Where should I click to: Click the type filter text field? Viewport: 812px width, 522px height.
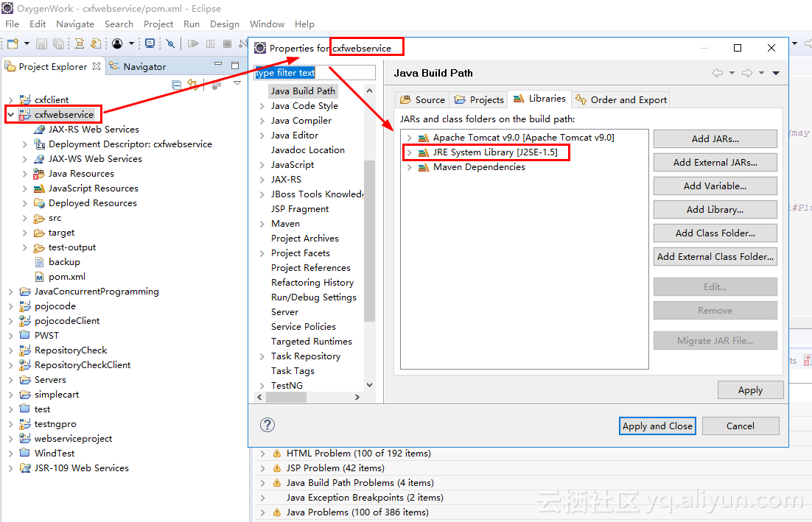coord(315,72)
